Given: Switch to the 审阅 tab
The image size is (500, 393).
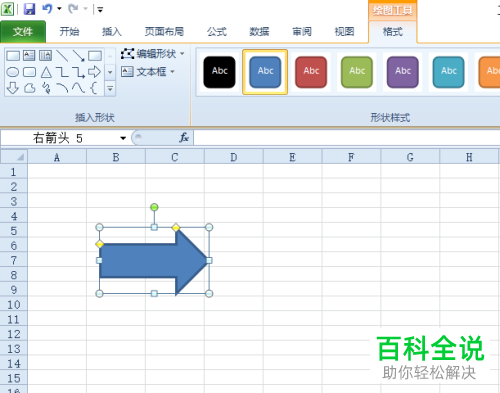Looking at the screenshot, I should pyautogui.click(x=302, y=32).
